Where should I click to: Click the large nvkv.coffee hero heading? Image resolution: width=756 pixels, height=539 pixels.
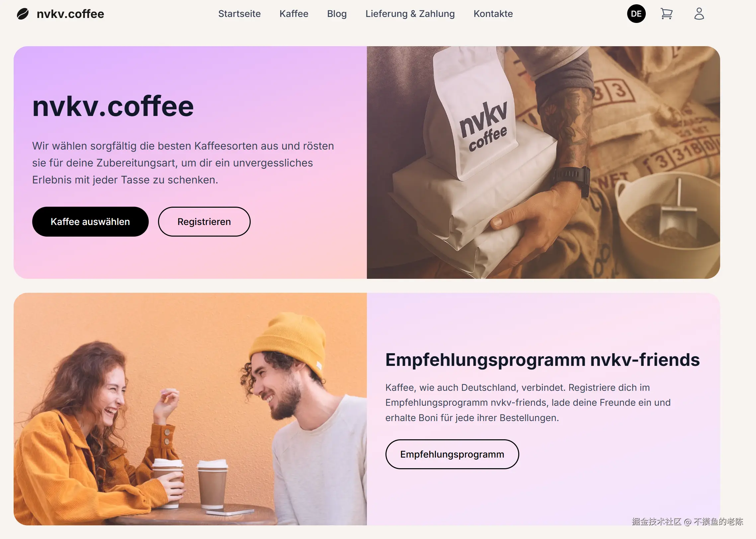(x=113, y=106)
